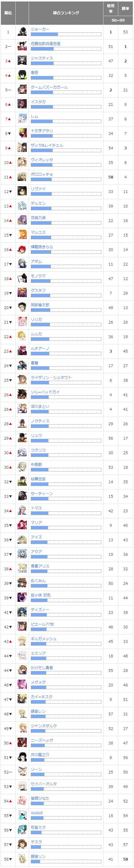Screen dimensions: 134x868
Task: Open the ジャスティス character link
Action: [x=42, y=58]
